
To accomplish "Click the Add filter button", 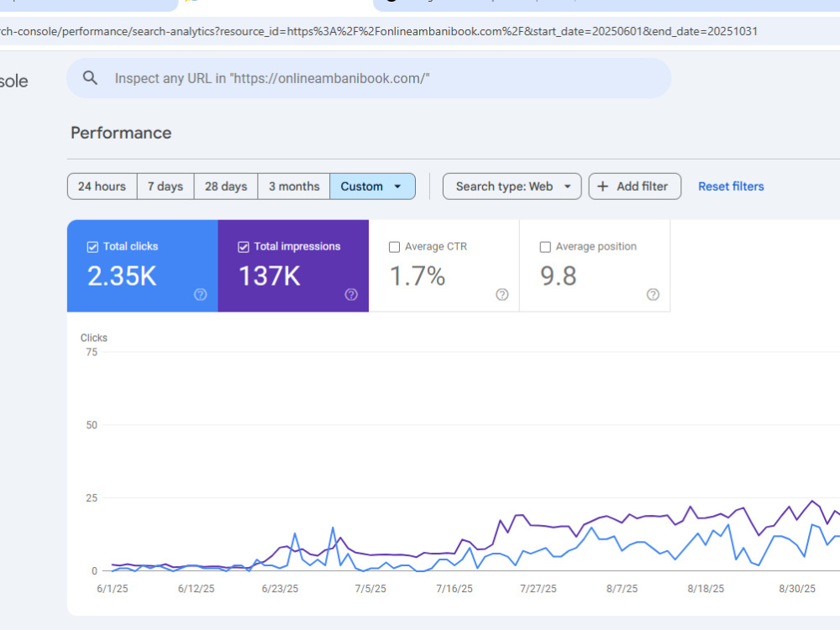I will coord(635,186).
